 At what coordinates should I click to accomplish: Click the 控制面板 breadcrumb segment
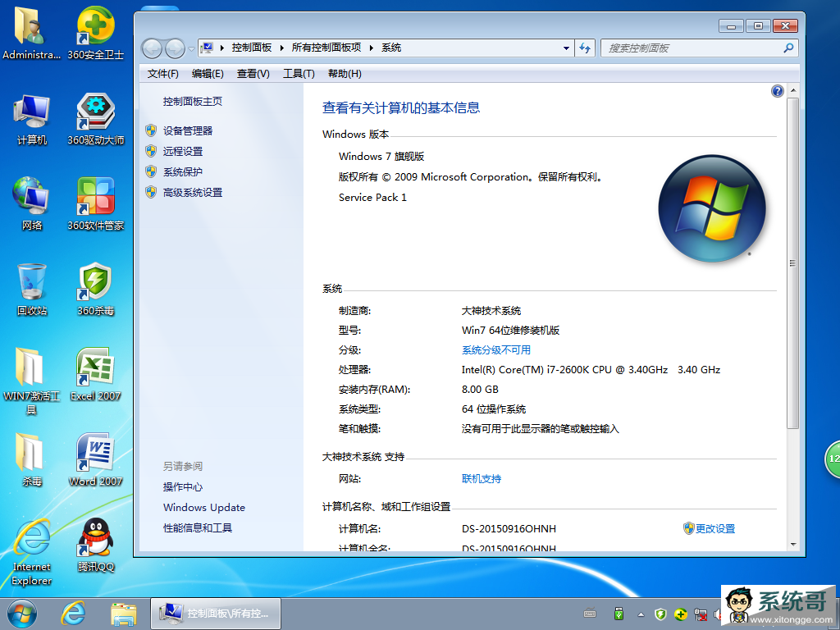pos(251,48)
